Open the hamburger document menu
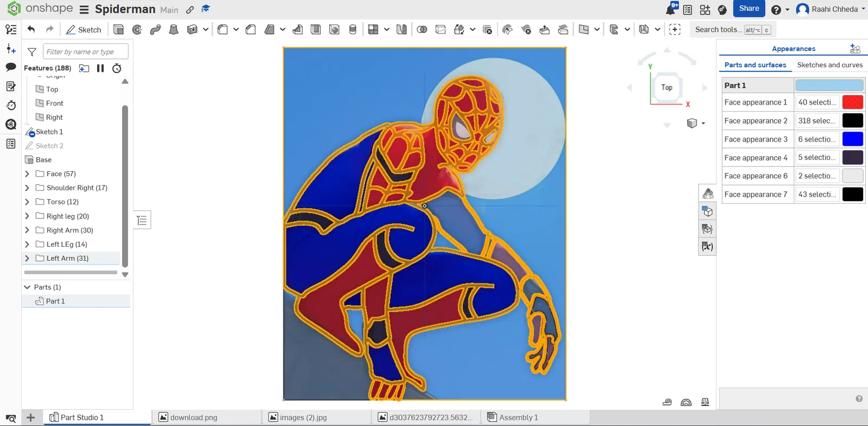 coord(84,10)
